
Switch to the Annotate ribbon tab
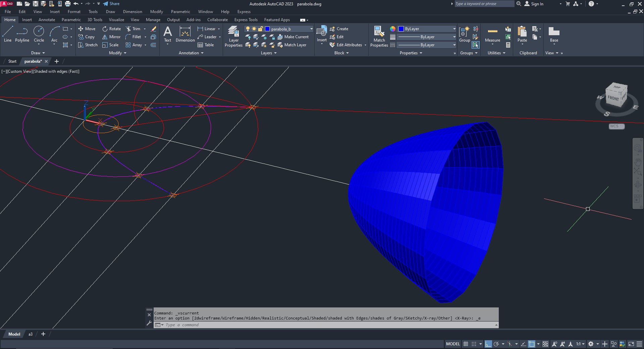click(x=47, y=20)
